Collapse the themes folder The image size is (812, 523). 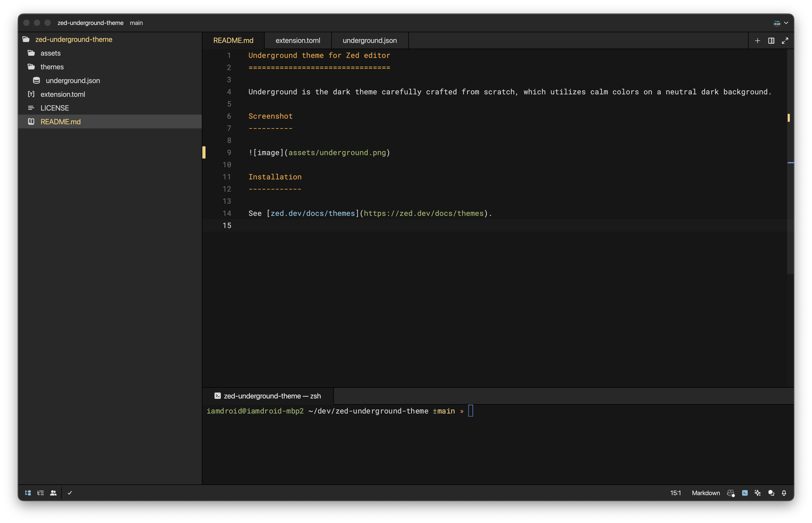110,67
